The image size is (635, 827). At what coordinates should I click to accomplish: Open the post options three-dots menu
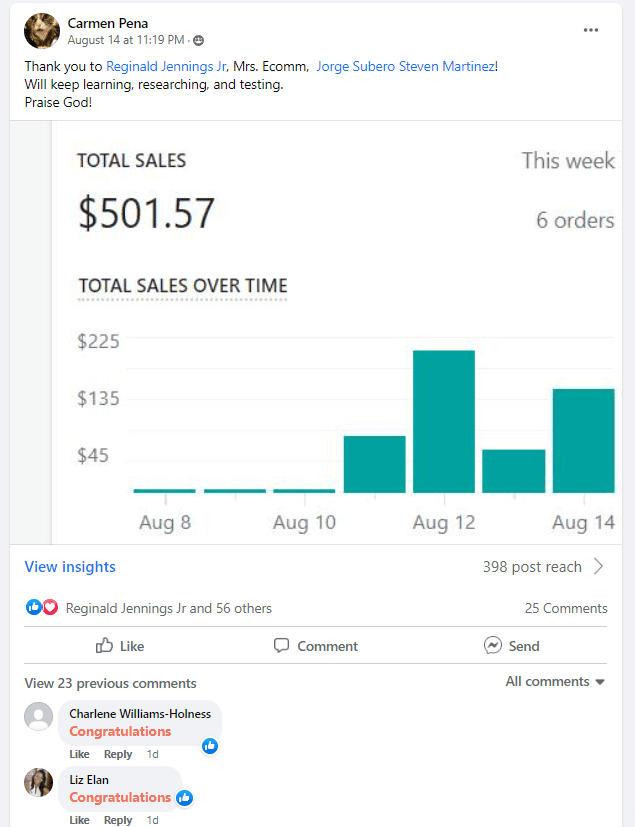click(591, 30)
